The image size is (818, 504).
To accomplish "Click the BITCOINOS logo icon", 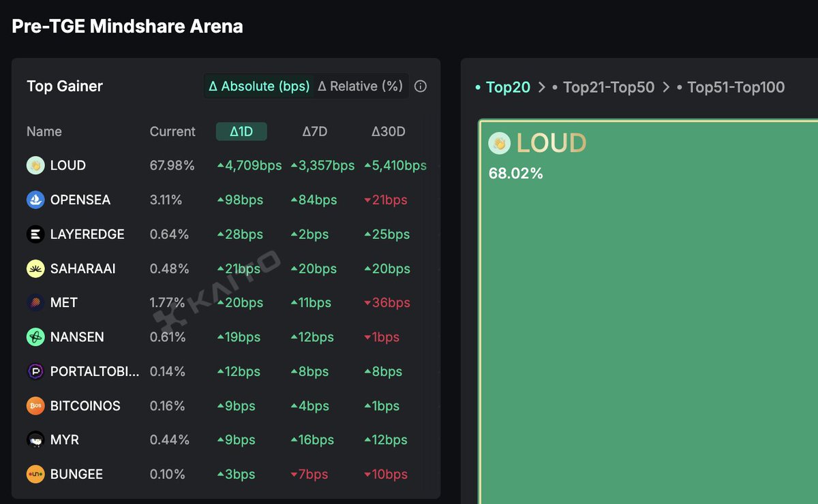I will click(35, 406).
